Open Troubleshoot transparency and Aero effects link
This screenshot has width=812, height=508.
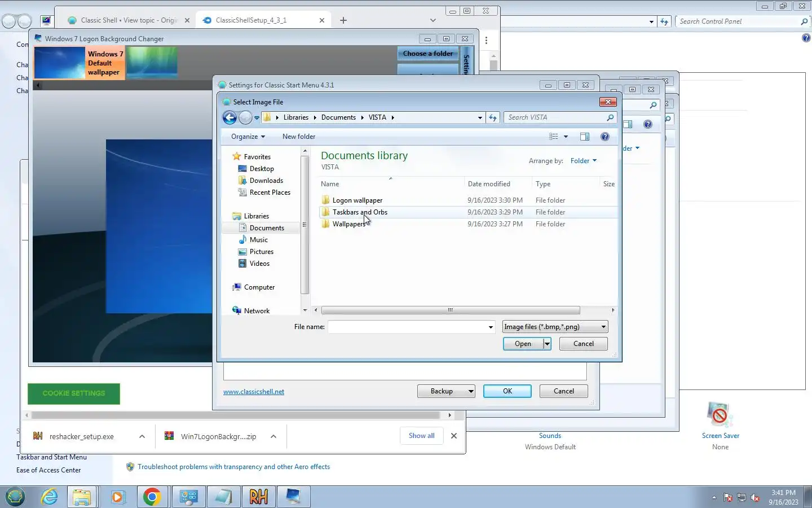[x=233, y=467]
